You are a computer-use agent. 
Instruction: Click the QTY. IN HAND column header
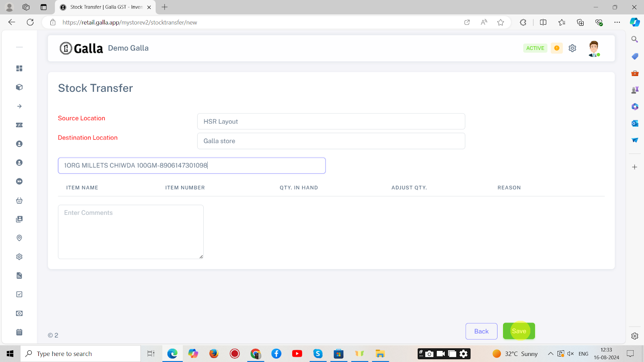pos(299,188)
